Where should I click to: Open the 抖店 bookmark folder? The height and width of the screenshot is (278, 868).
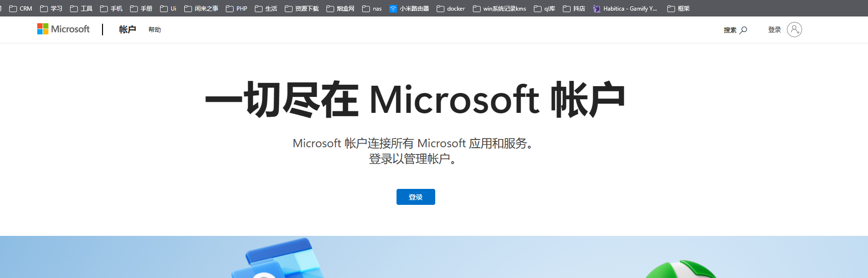click(x=574, y=8)
